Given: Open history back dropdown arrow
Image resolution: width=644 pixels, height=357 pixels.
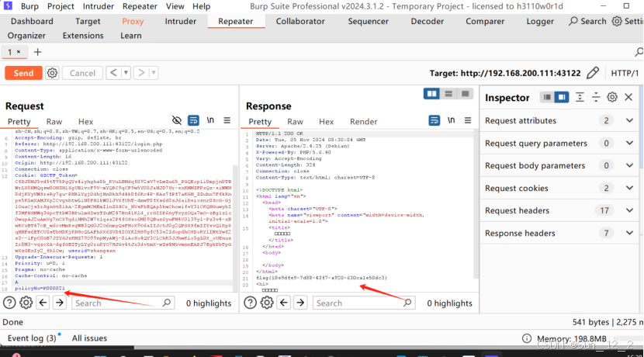Looking at the screenshot, I should point(126,73).
